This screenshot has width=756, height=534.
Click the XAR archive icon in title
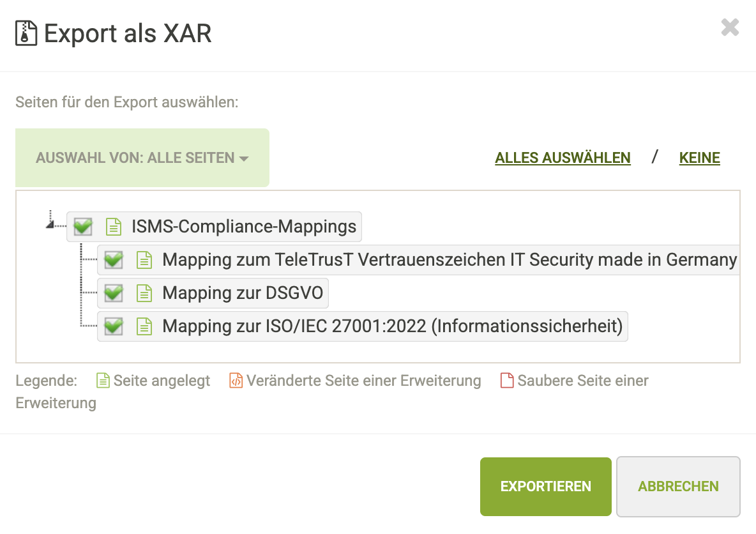tap(26, 33)
